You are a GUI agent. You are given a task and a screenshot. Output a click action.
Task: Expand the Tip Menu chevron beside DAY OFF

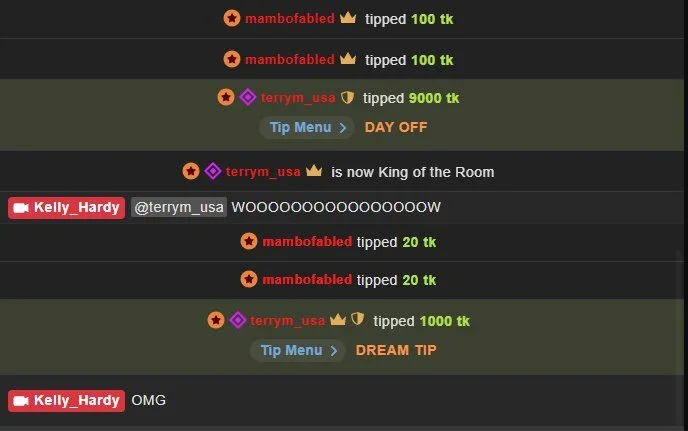tap(343, 128)
